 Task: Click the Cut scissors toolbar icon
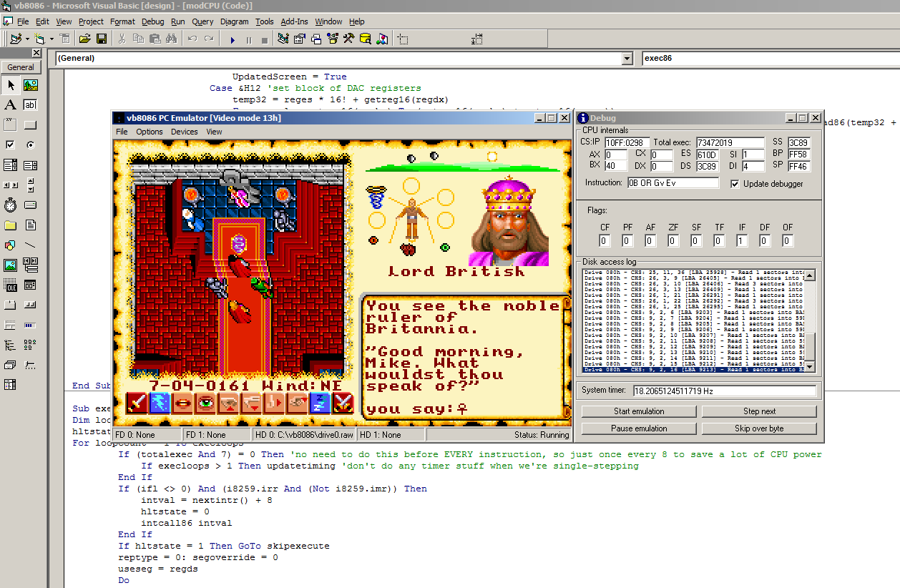pos(122,39)
